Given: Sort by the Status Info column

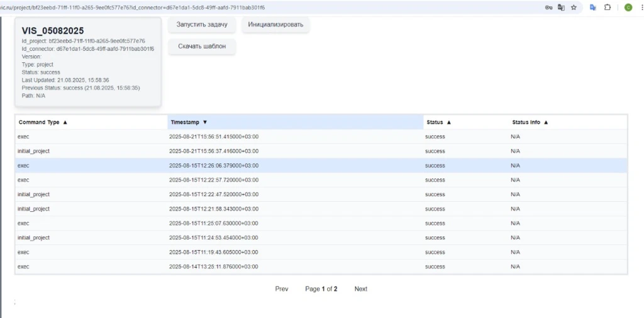Looking at the screenshot, I should pos(545,123).
